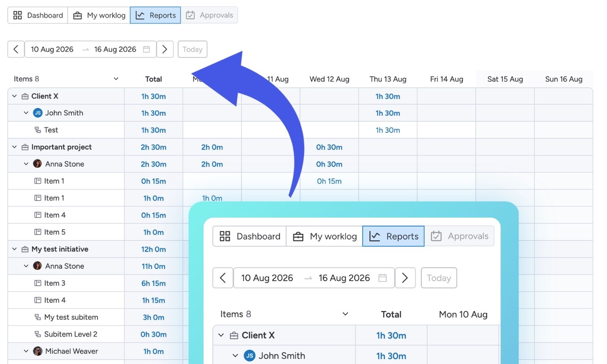The height and width of the screenshot is (364, 607).
Task: Click the Total column header in the main table
Action: [x=153, y=79]
